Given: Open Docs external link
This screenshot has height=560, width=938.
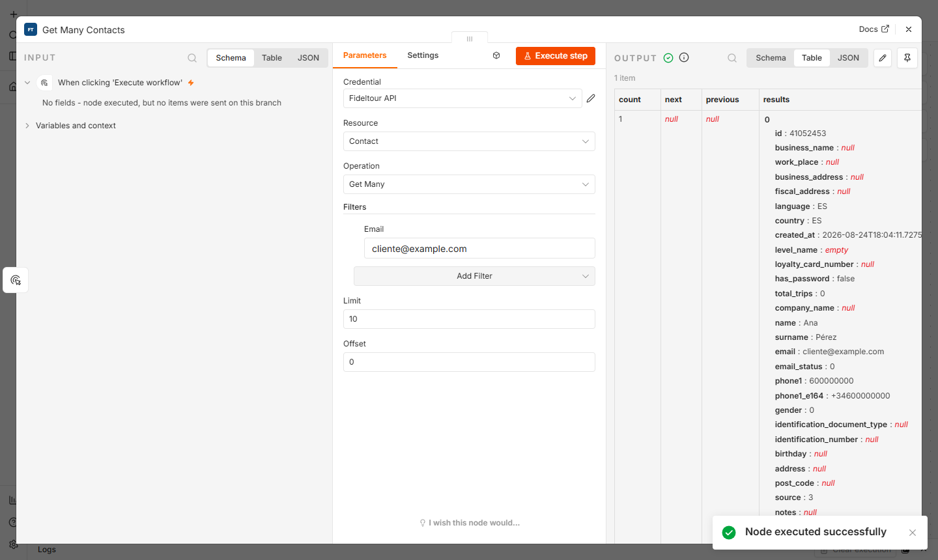Looking at the screenshot, I should pyautogui.click(x=874, y=29).
